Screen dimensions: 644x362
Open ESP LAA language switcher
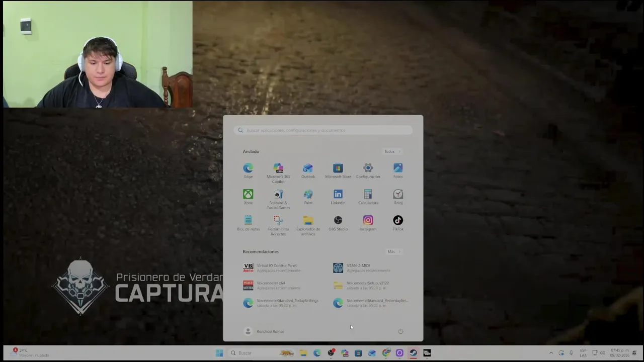click(583, 353)
